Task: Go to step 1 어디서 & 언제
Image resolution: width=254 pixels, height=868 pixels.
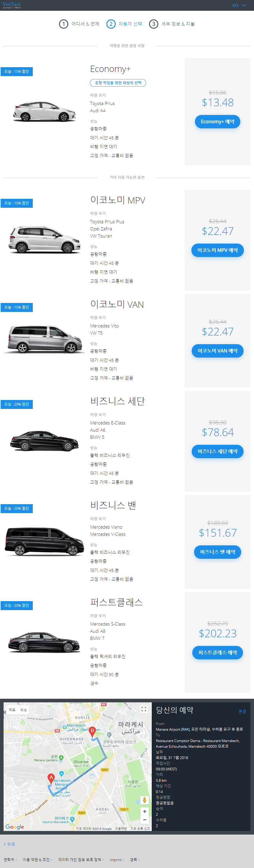Action: point(79,24)
